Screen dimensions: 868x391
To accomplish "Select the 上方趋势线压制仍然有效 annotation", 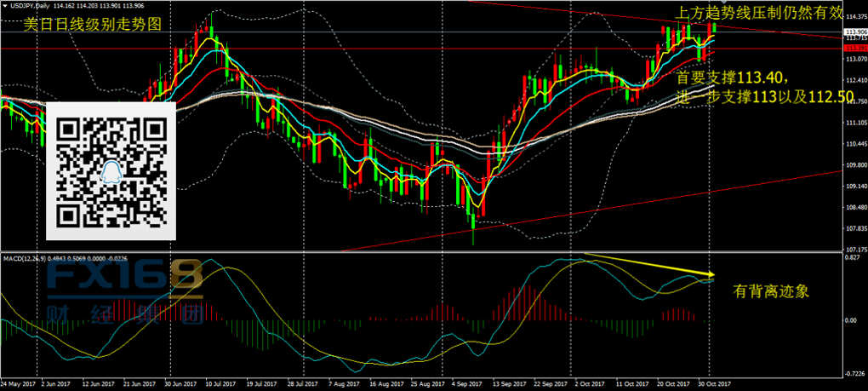I will pos(771,14).
